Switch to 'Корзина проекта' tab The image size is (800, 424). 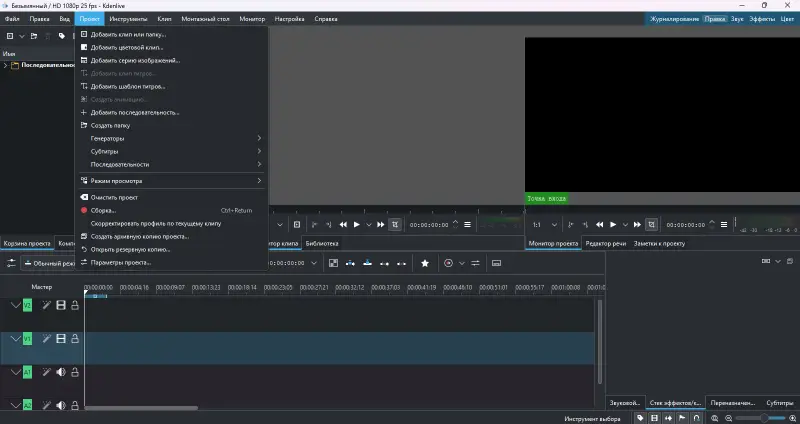click(x=27, y=243)
